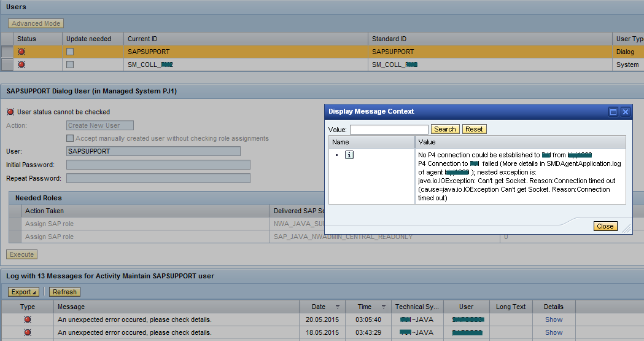Screen dimensions: 644x341
Task: Select the SAPSUPPORT row using row selector
Action: (7, 52)
